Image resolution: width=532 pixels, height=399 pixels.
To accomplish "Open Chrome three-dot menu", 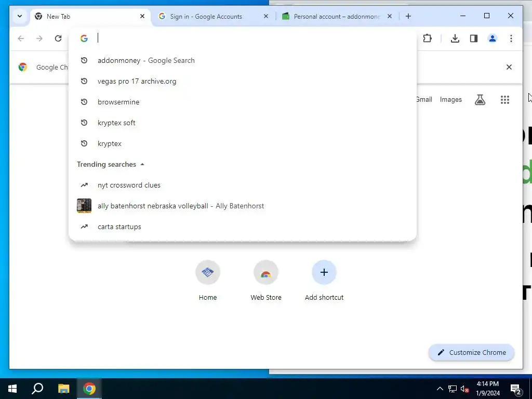I will (511, 38).
